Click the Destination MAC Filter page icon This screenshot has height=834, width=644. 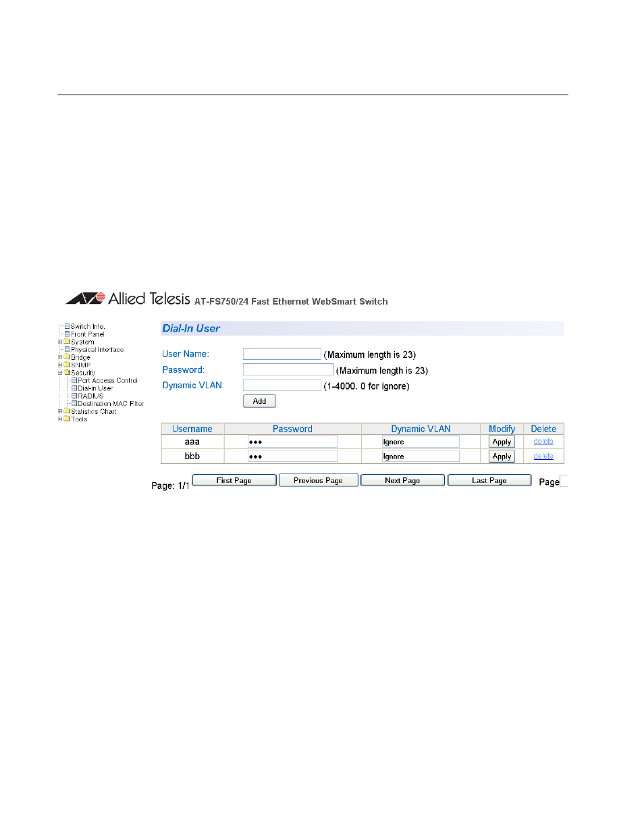pyautogui.click(x=74, y=404)
